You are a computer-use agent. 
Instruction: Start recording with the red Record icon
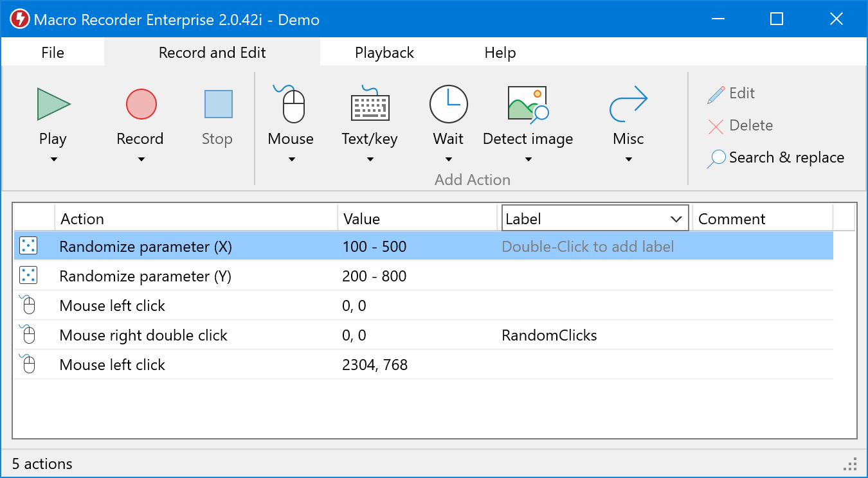pos(141,104)
